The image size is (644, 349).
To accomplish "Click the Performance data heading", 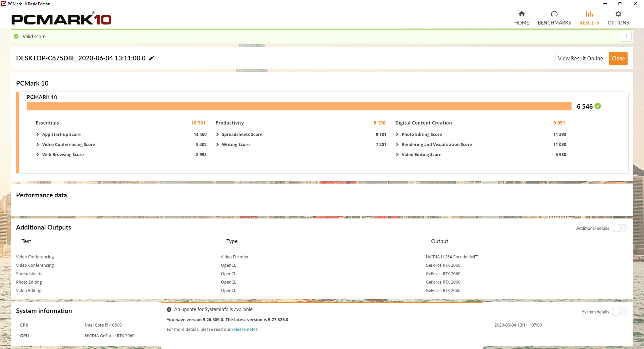I will coord(41,195).
